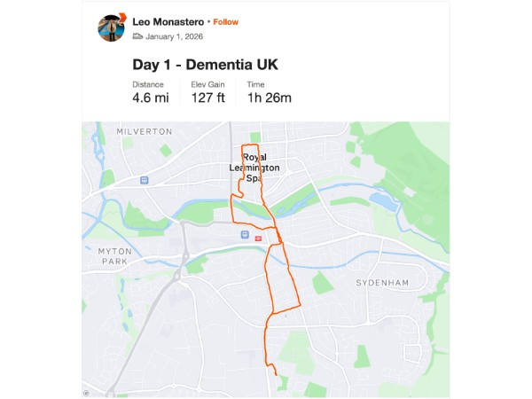Select the Elev Gain stat 127 ft
Screen dimensions: 532x399
click(x=208, y=98)
